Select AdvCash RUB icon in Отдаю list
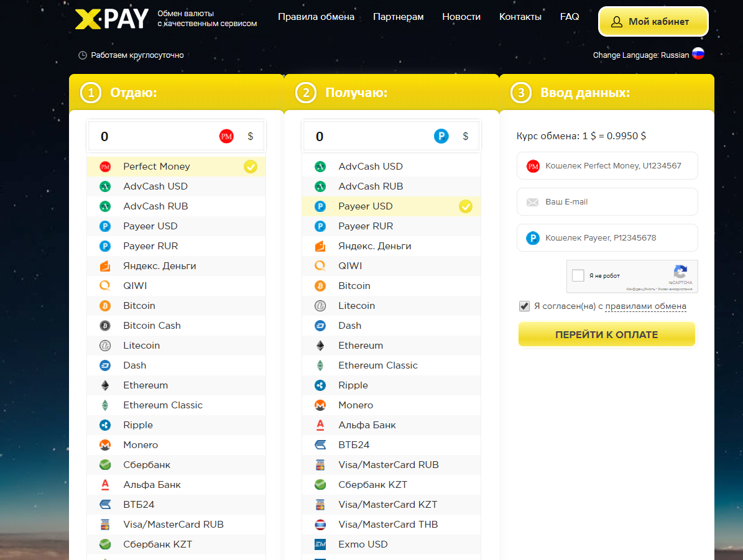Screen dimensions: 743x560 click(105, 206)
